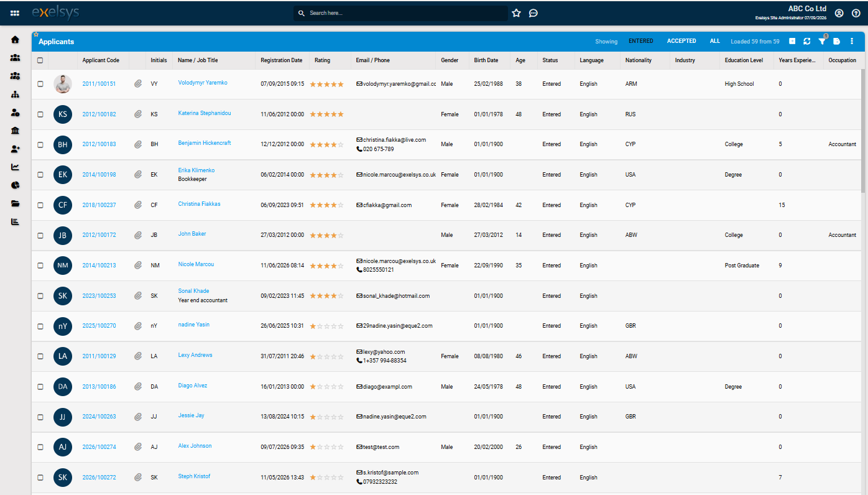Open the line chart sidebar icon
Image resolution: width=868 pixels, height=495 pixels.
[x=16, y=167]
